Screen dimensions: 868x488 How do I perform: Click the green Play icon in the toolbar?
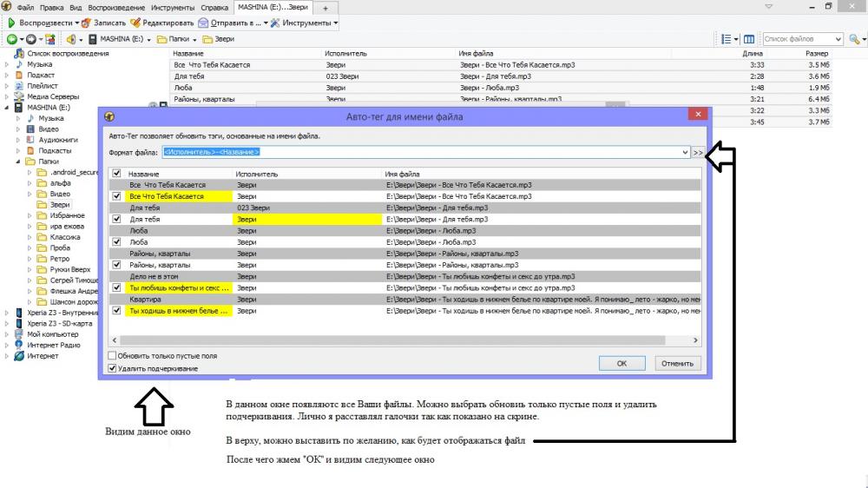[11, 23]
